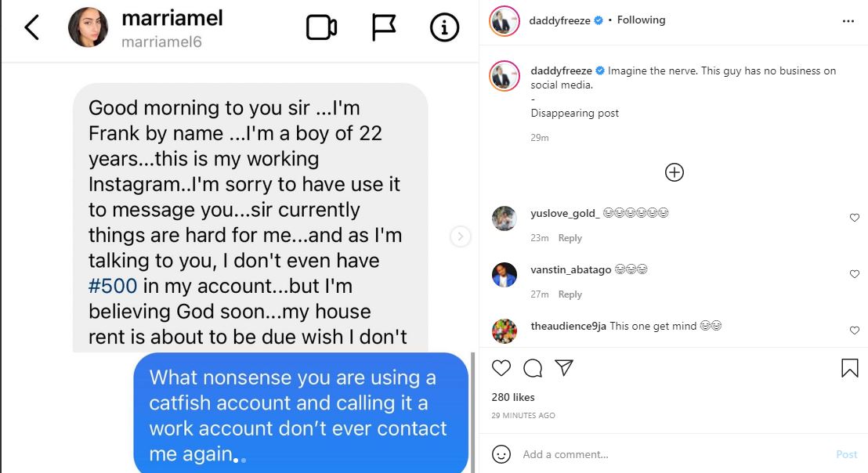
Task: Like the post with heart icon
Action: coord(501,368)
